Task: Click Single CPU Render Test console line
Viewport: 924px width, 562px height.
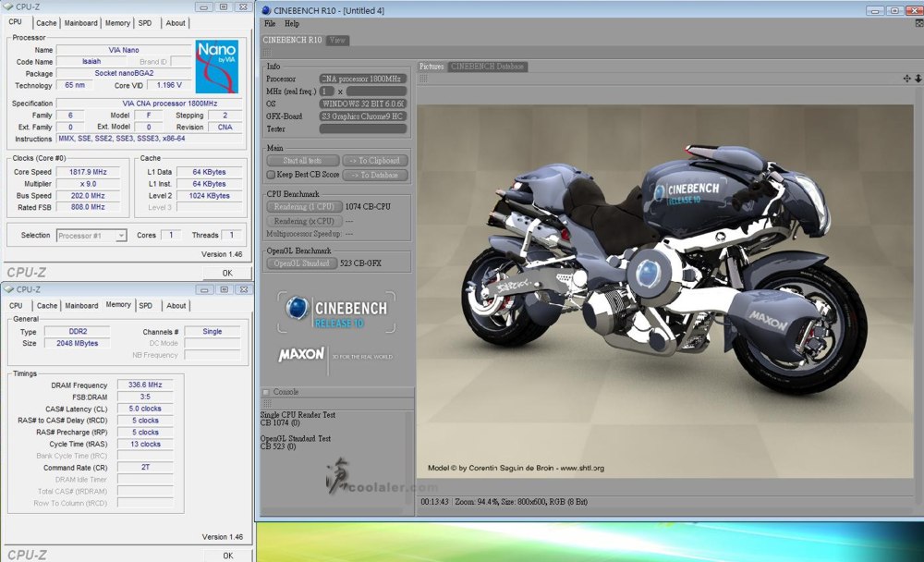Action: point(298,415)
